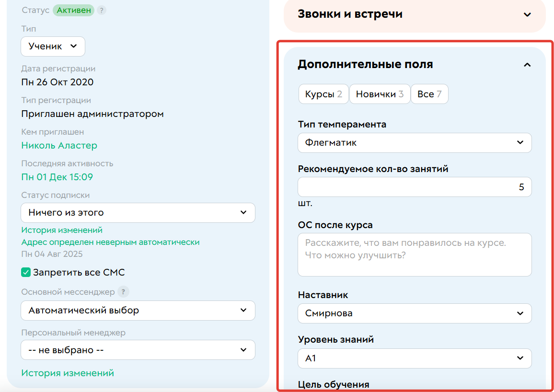The image size is (554, 392).
Task: Open the Персональный менеджер dropdown
Action: pyautogui.click(x=138, y=350)
